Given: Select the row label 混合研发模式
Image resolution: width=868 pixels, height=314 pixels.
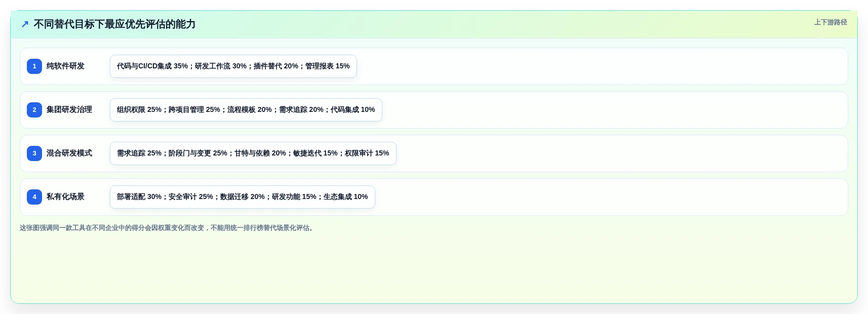Looking at the screenshot, I should point(69,153).
